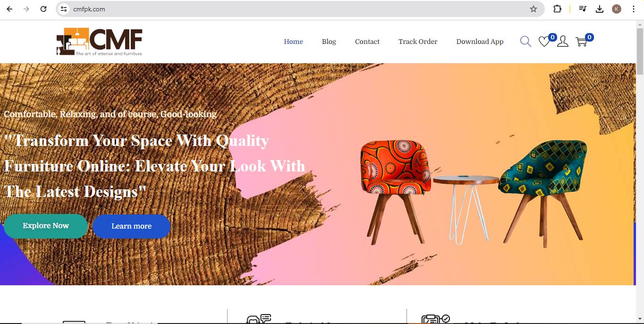Screen dimensions: 644x324
Task: Open the user account icon
Action: pos(562,42)
